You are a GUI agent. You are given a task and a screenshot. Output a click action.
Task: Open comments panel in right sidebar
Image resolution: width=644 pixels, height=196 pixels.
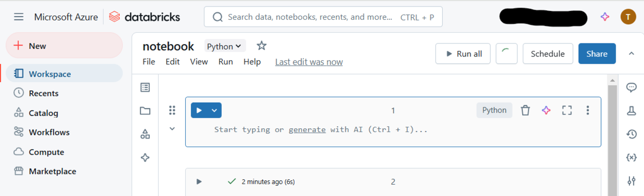click(x=632, y=88)
